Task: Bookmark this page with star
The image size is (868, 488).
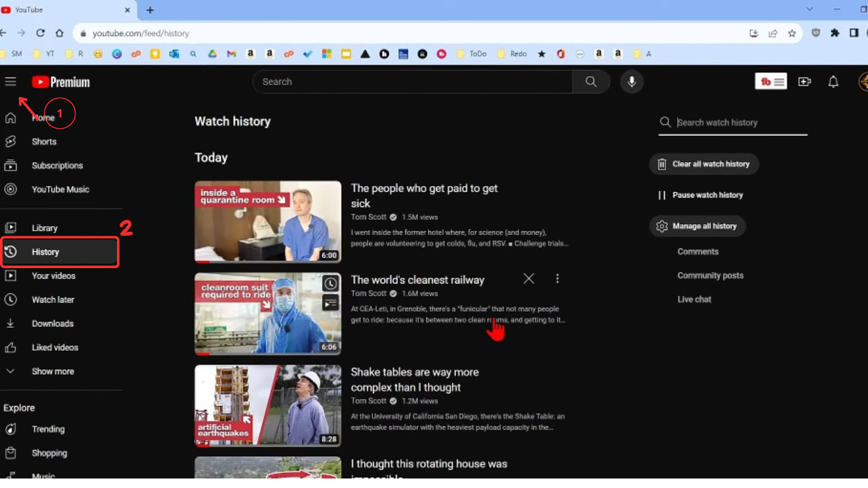Action: (x=792, y=33)
